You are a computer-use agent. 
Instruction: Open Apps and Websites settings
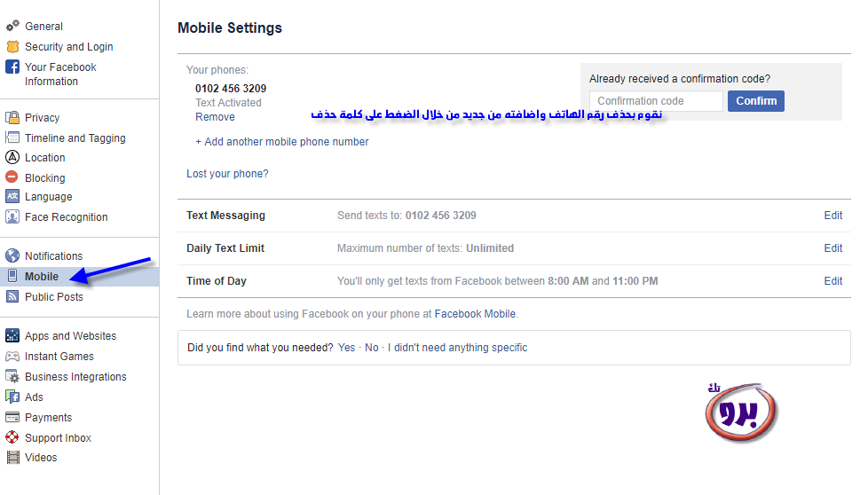70,336
